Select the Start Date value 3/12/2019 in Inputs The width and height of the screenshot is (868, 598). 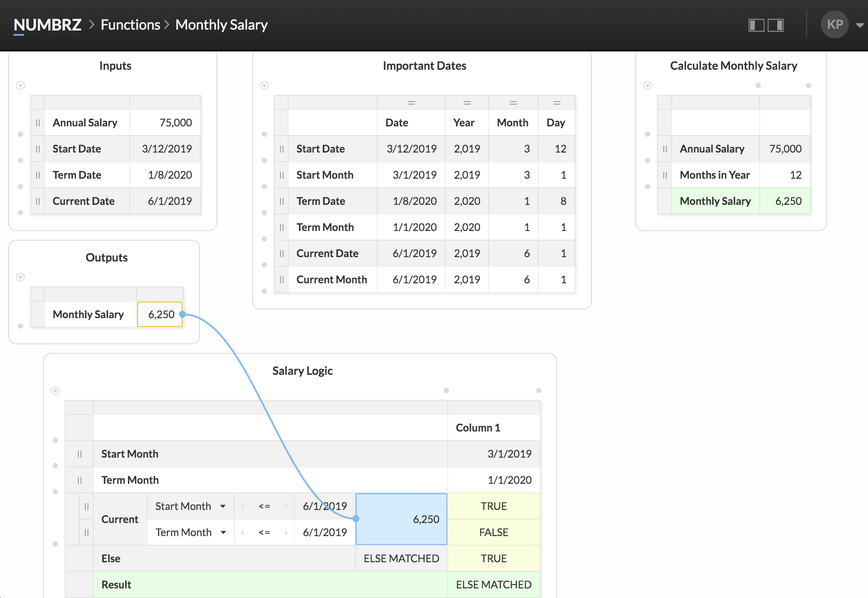pyautogui.click(x=165, y=149)
